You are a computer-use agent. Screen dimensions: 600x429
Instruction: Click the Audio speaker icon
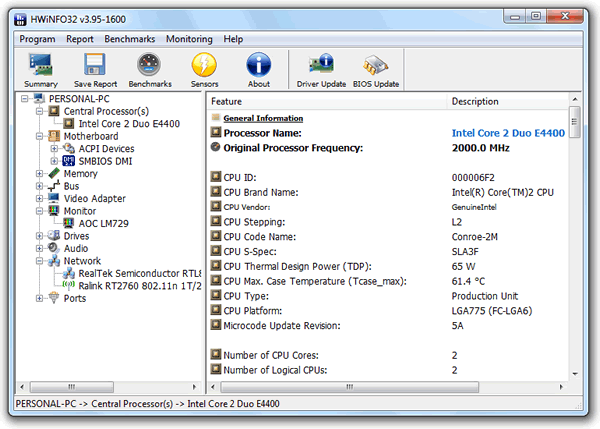point(54,248)
